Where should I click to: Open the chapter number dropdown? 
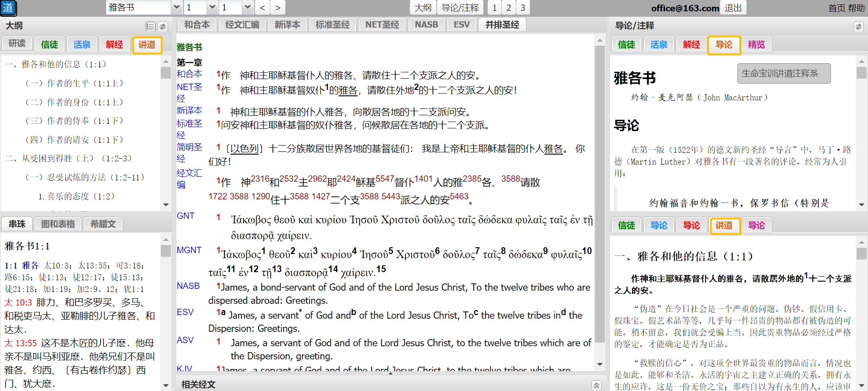click(212, 8)
